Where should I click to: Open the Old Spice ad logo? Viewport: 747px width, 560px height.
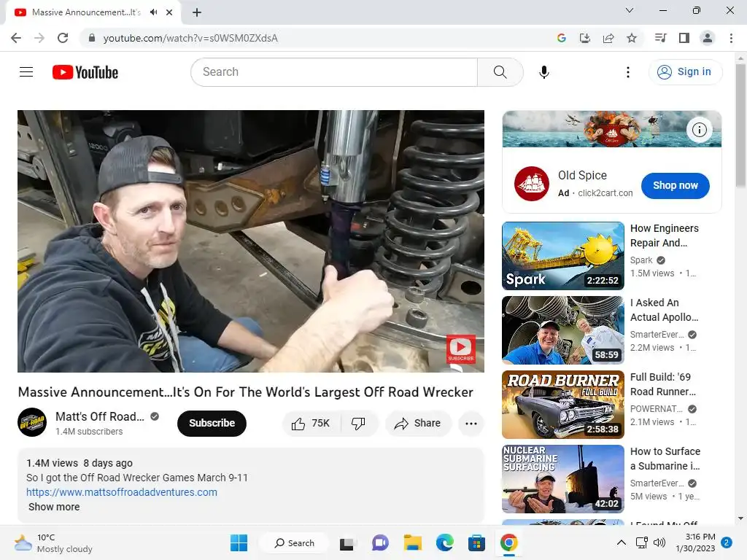(x=532, y=184)
